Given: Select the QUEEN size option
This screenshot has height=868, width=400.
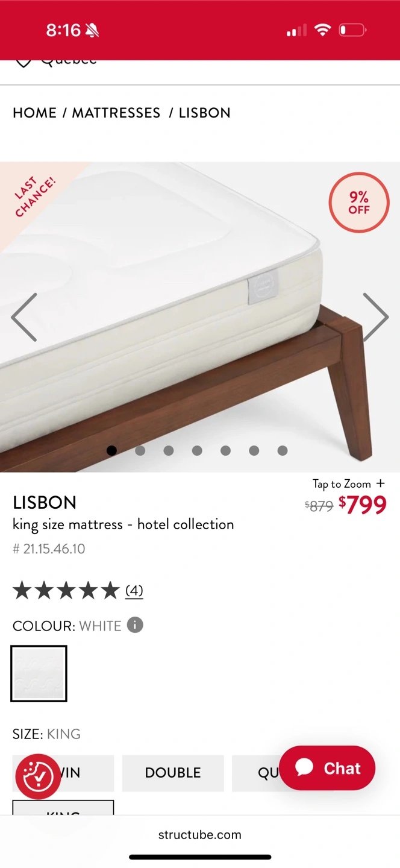Looking at the screenshot, I should [x=255, y=773].
